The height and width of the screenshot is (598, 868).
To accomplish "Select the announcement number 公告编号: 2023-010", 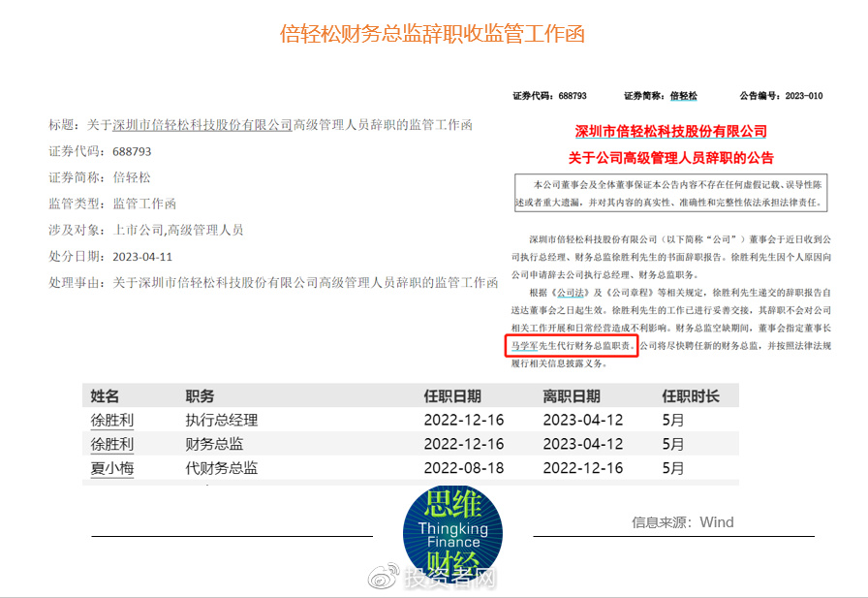I will click(x=781, y=96).
